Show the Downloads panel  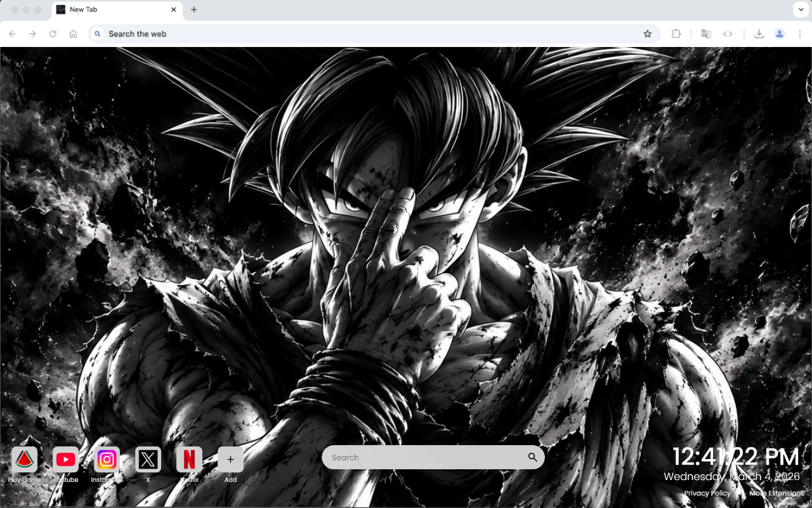click(759, 34)
